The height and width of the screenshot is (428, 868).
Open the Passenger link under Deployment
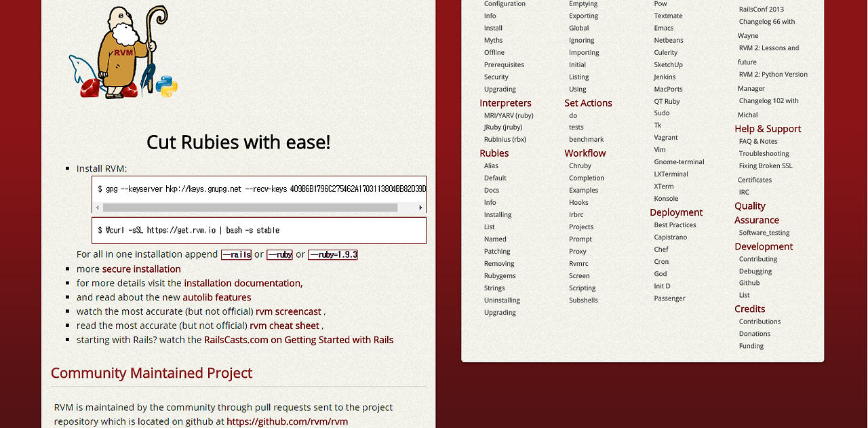669,298
